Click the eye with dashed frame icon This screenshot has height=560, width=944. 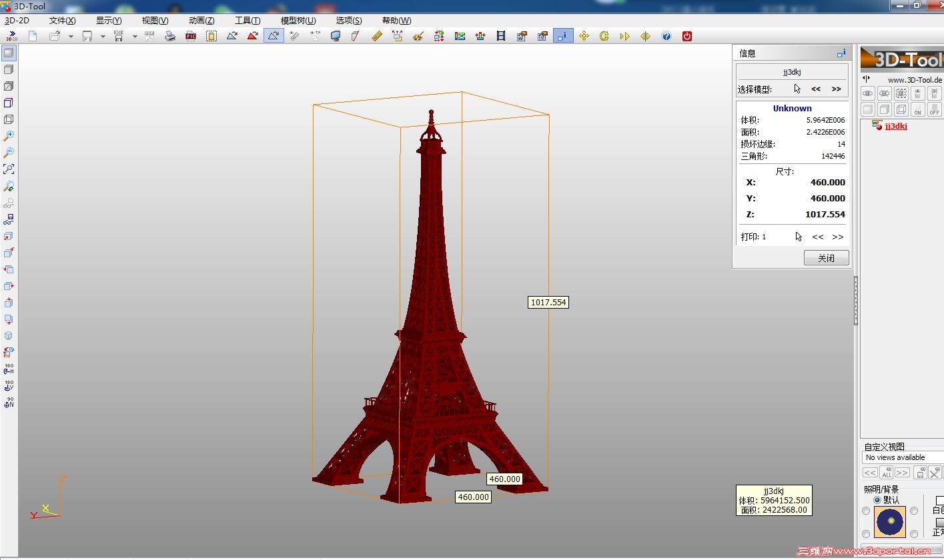(x=901, y=93)
